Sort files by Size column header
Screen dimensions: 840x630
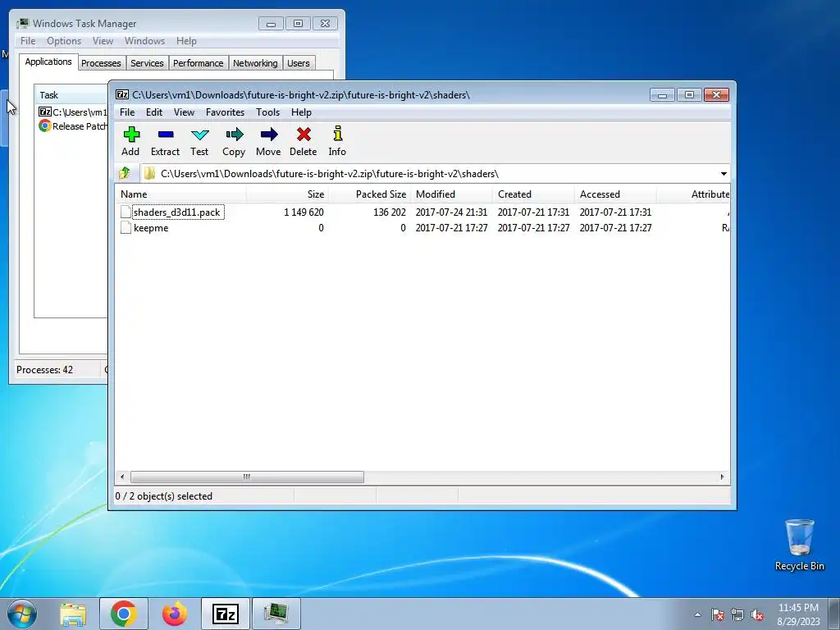pyautogui.click(x=288, y=194)
